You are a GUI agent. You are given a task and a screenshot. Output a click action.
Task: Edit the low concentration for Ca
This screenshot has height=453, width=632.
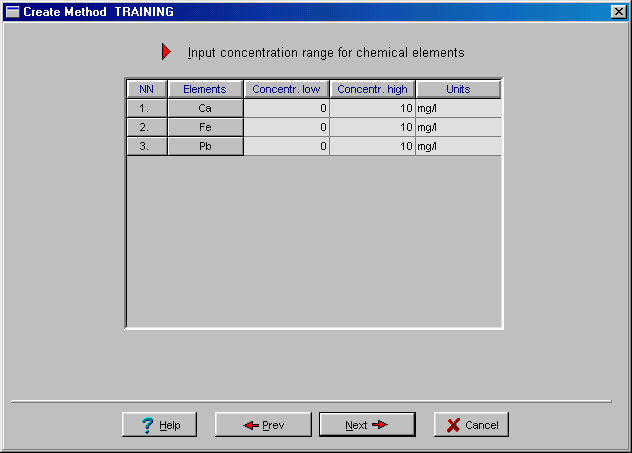(x=287, y=108)
